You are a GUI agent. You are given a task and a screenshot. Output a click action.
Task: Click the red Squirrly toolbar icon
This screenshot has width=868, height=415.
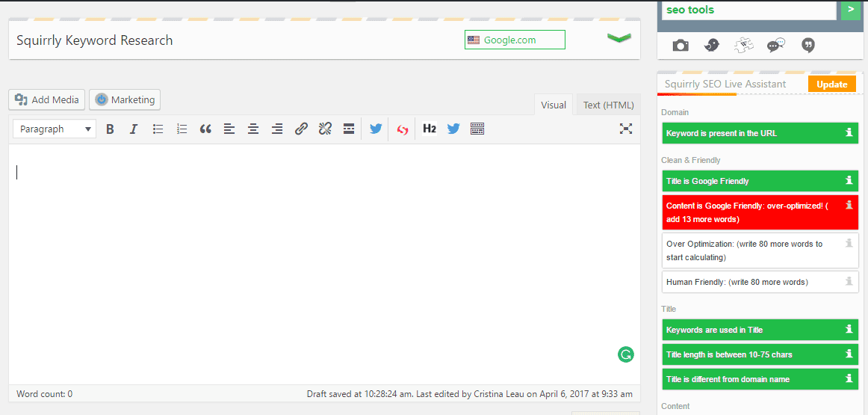[403, 129]
